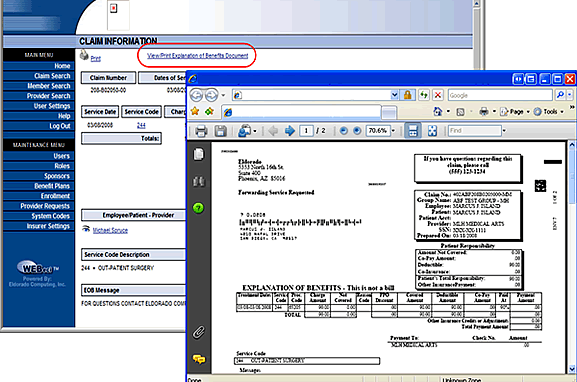The image size is (577, 382).
Task: Open the Comments panel speech bubble icon
Action: tap(199, 359)
